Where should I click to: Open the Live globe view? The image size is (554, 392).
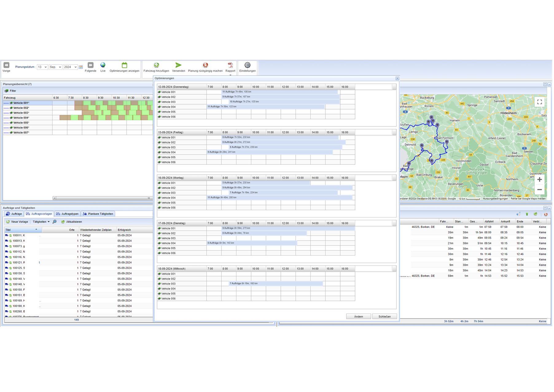[x=103, y=67]
